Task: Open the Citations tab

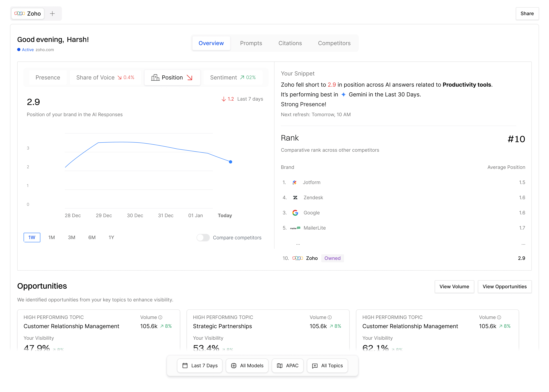Action: point(290,43)
